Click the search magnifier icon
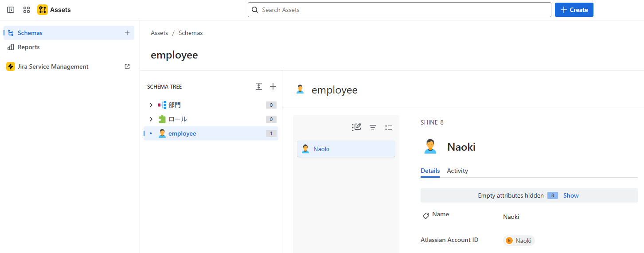The height and width of the screenshot is (253, 644). [x=255, y=10]
